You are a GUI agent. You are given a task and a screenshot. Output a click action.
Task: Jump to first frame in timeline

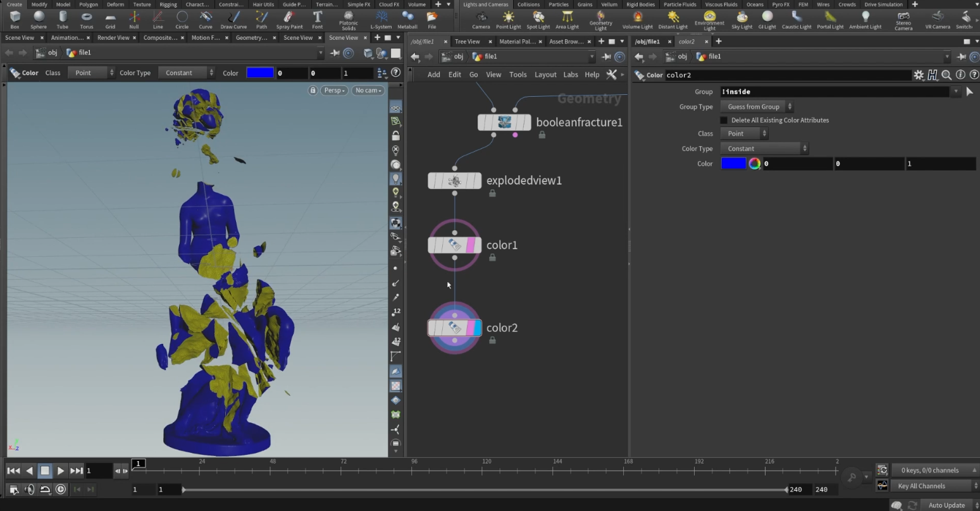click(x=13, y=471)
